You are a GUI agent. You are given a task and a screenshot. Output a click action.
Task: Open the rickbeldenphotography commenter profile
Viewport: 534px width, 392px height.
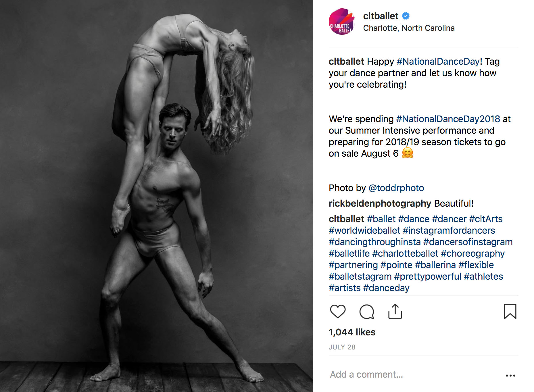(380, 203)
